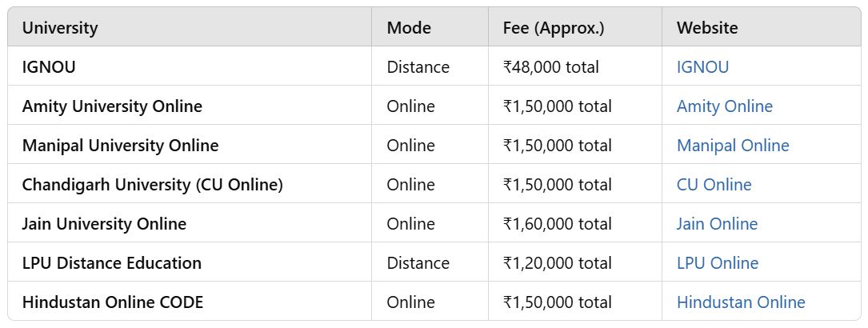The image size is (868, 328).
Task: Select the LPU Distance Education cell
Action: (112, 263)
